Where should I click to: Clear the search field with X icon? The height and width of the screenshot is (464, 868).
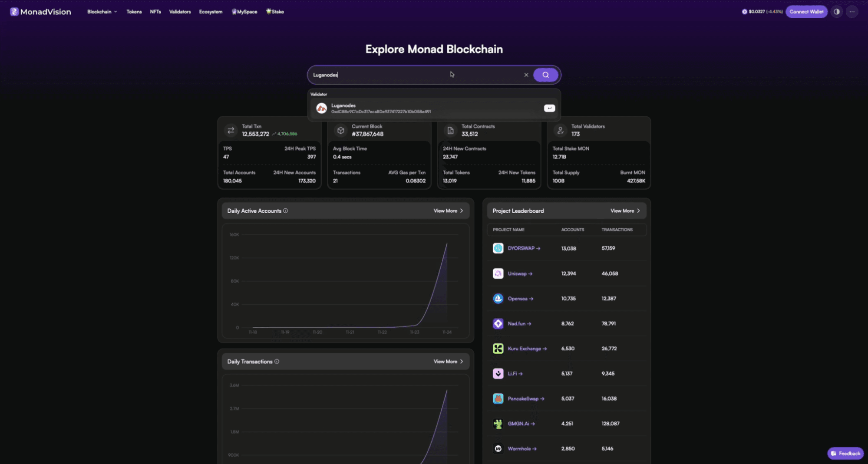pos(526,75)
